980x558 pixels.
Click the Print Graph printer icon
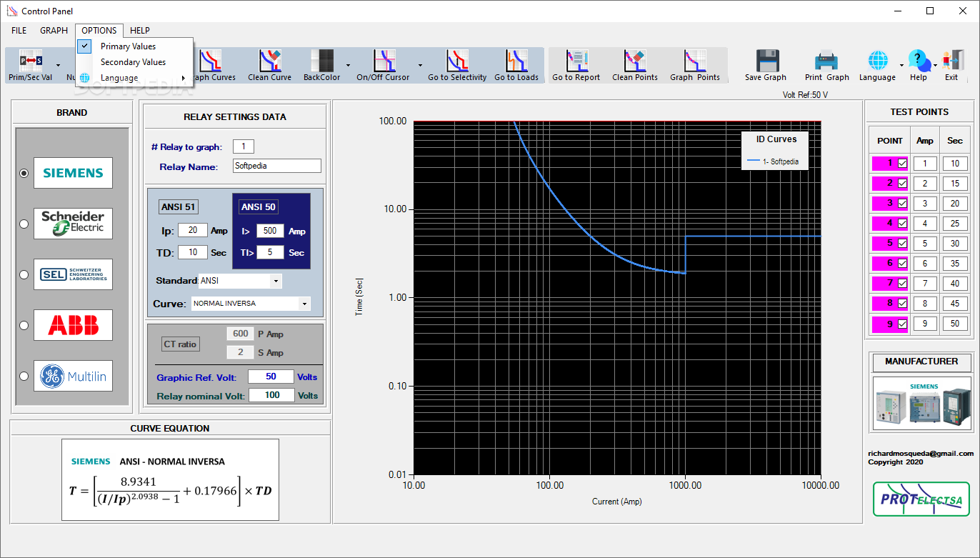click(x=826, y=61)
